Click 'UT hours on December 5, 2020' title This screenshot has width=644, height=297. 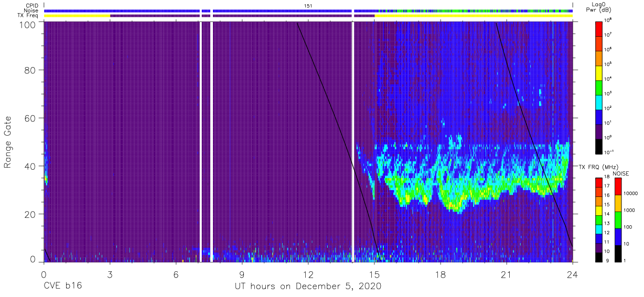[x=308, y=287]
